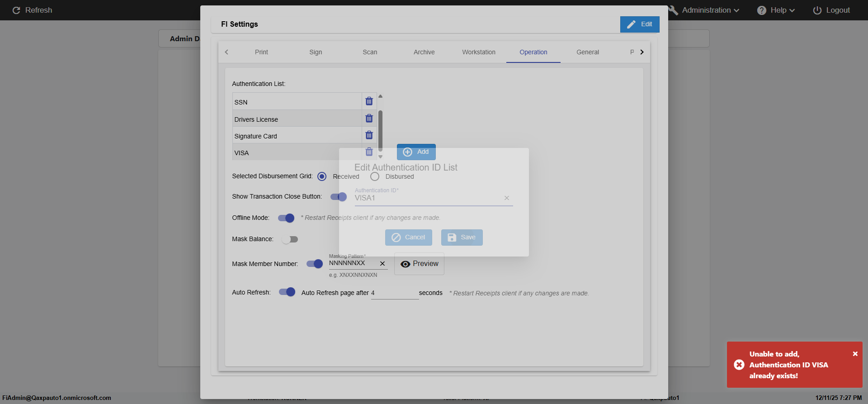The width and height of the screenshot is (868, 404).
Task: Click the Auto Refresh seconds input field
Action: coord(394,293)
